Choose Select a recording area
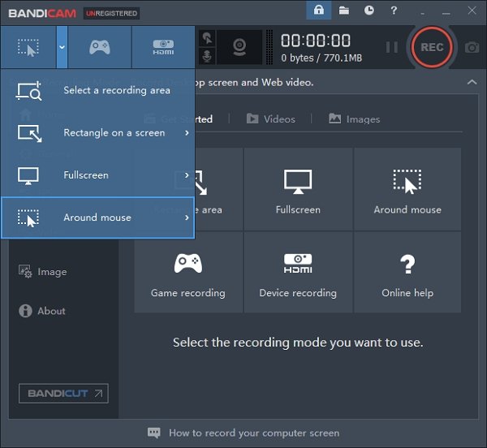This screenshot has height=448, width=487. tap(98, 90)
